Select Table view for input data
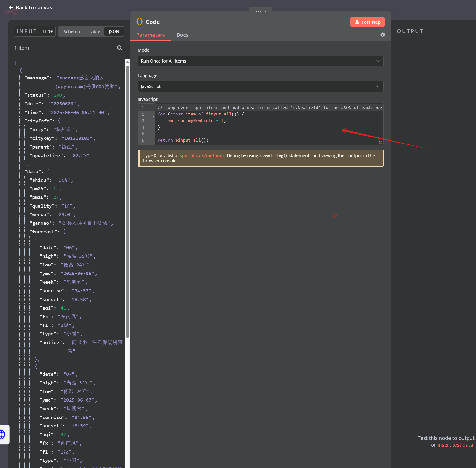 (94, 31)
